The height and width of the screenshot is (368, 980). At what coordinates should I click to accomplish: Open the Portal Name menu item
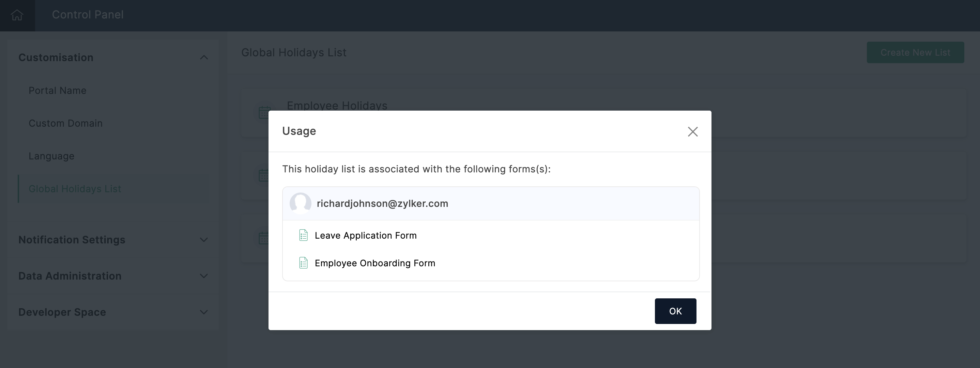point(58,91)
